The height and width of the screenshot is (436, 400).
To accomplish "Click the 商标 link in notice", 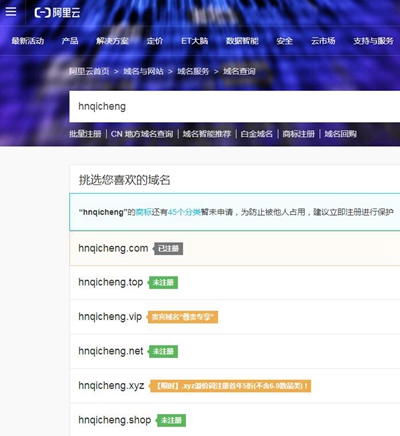I will pos(143,212).
